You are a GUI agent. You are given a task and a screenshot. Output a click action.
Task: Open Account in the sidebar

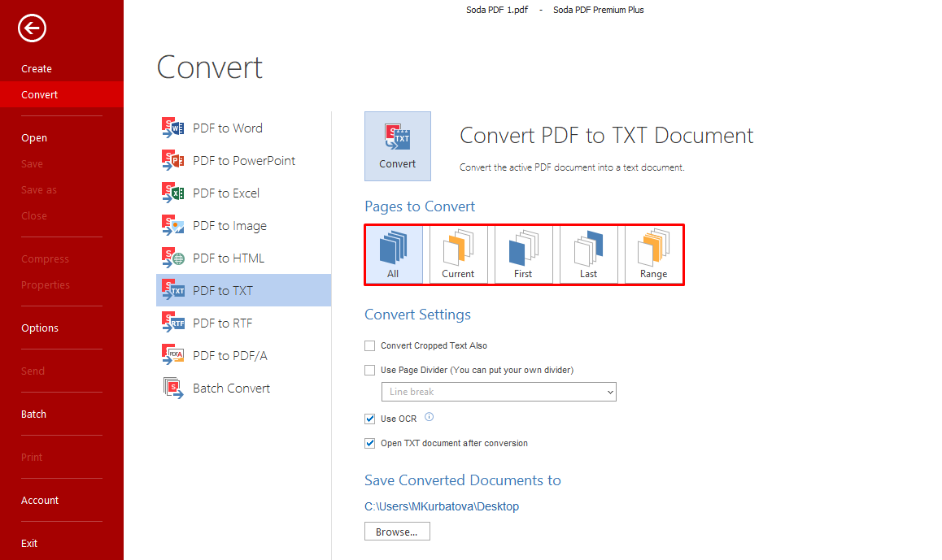(x=40, y=500)
